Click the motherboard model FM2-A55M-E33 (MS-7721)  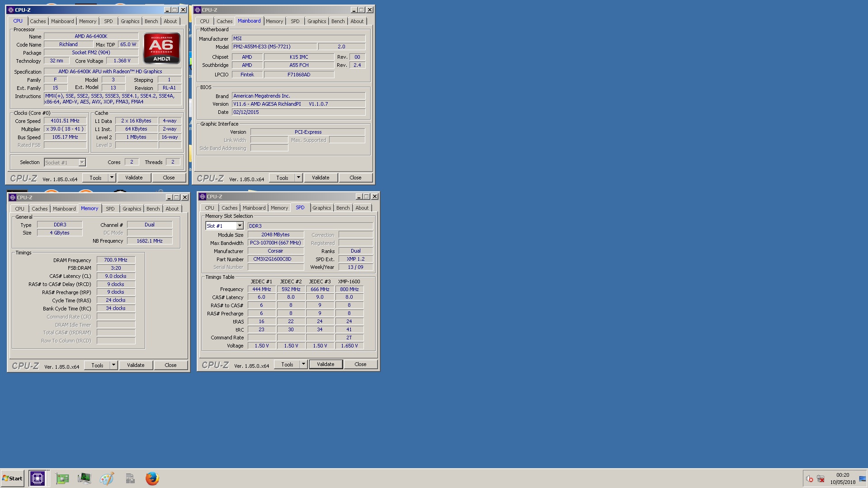(274, 47)
